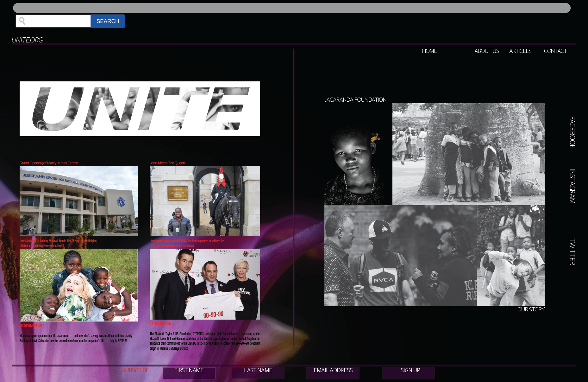Open Mercy James Centre building photo
588x382 pixels.
point(78,201)
